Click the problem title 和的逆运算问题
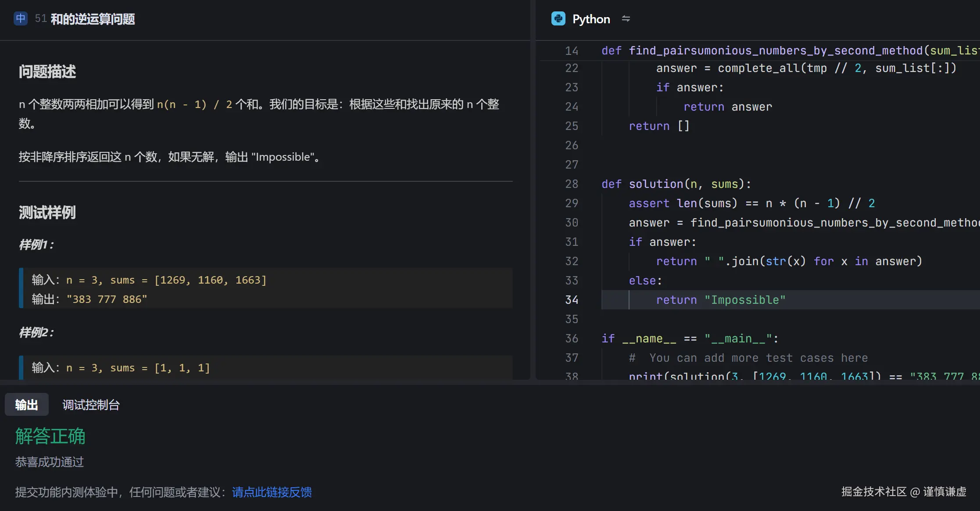980x511 pixels. click(x=93, y=19)
